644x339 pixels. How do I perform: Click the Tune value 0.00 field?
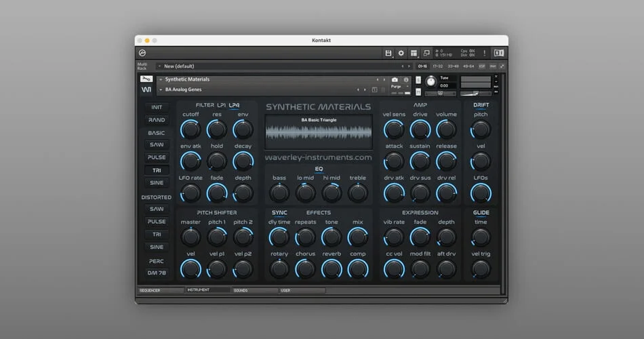tap(447, 86)
